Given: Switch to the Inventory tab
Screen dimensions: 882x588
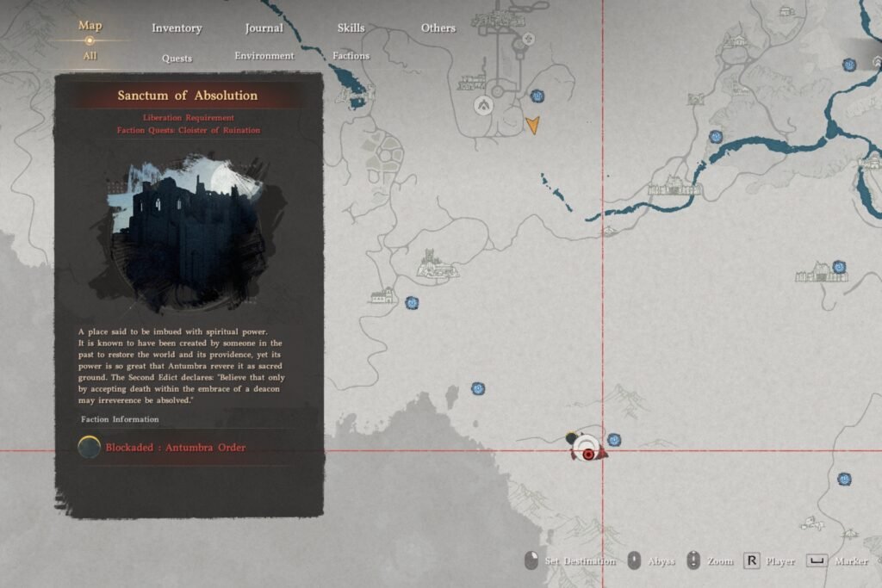Looking at the screenshot, I should pos(177,28).
